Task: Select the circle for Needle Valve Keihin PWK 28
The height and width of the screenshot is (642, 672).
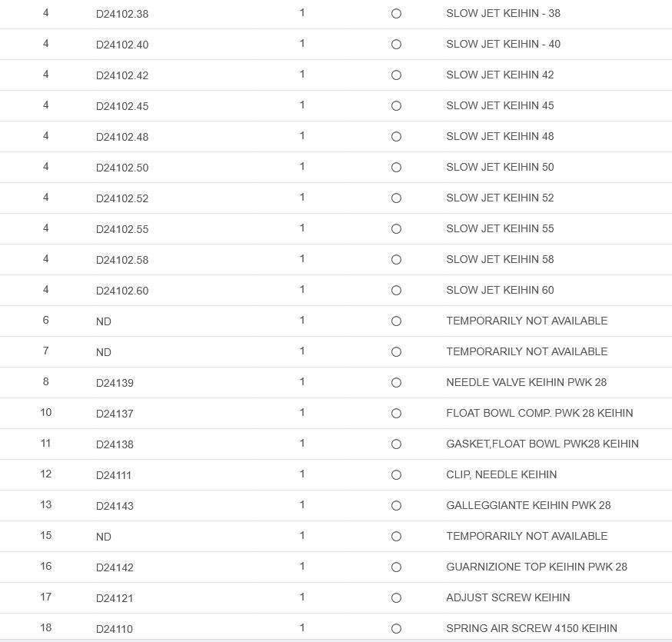Action: (x=396, y=383)
